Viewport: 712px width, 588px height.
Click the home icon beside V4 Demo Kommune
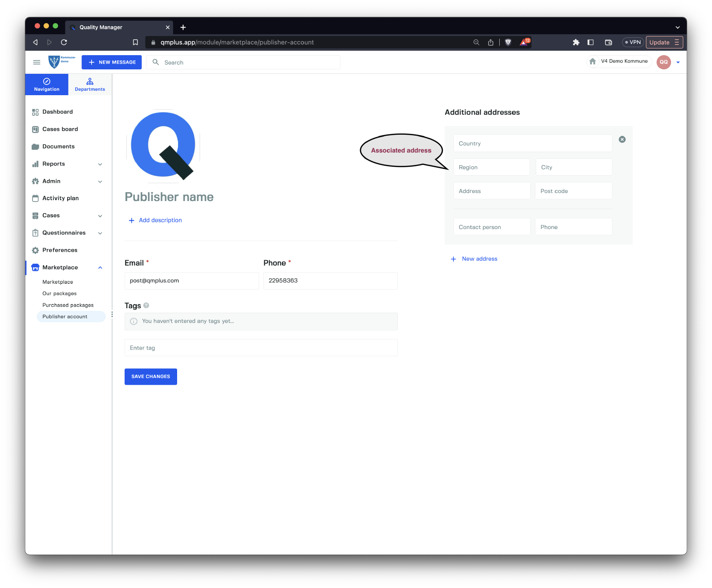[593, 61]
